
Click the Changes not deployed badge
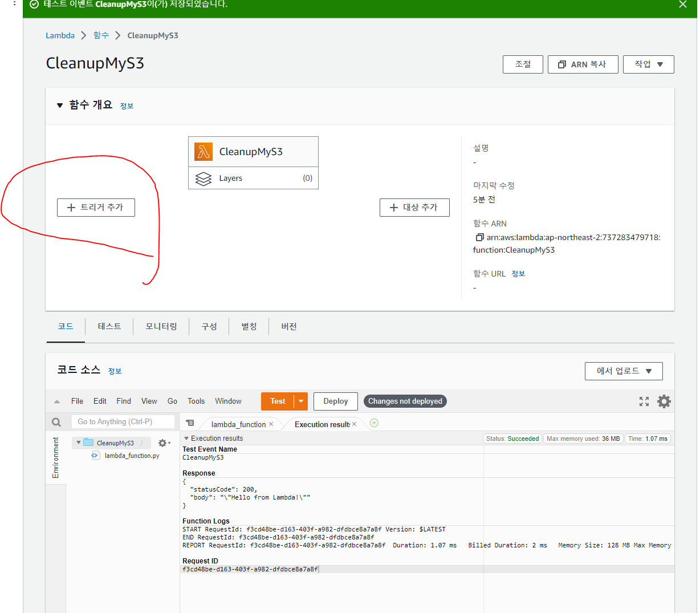coord(405,401)
